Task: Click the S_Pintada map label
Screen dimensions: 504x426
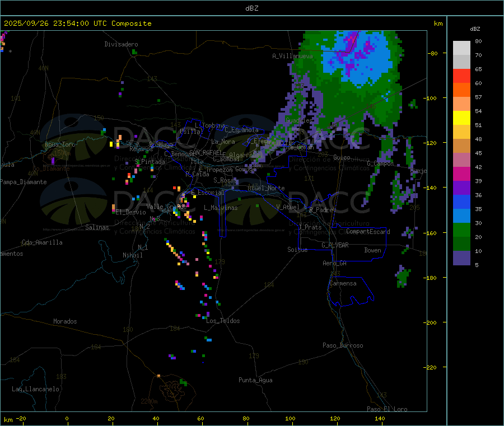Action: tap(150, 162)
